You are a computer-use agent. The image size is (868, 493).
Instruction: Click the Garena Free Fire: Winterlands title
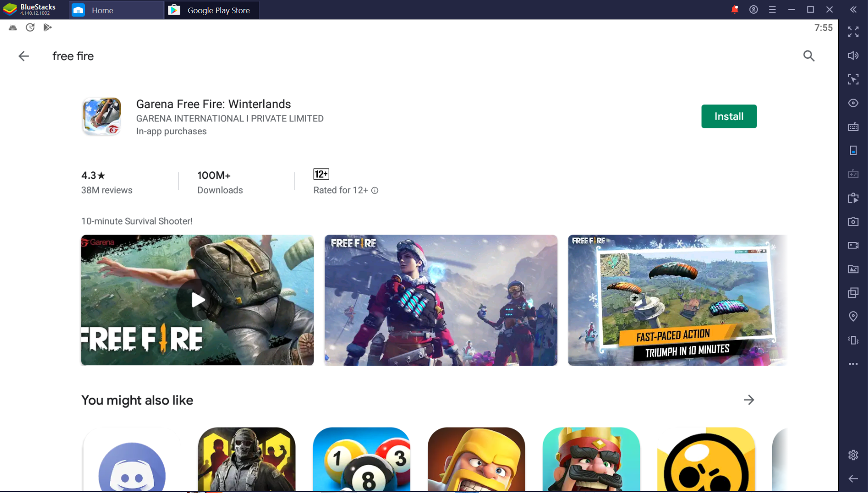pos(213,104)
